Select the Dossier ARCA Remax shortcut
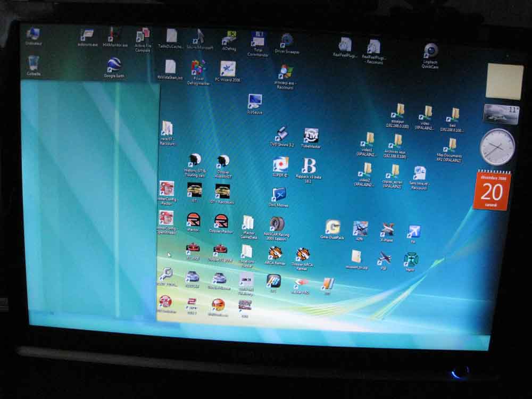This screenshot has width=532, height=399. (x=302, y=259)
